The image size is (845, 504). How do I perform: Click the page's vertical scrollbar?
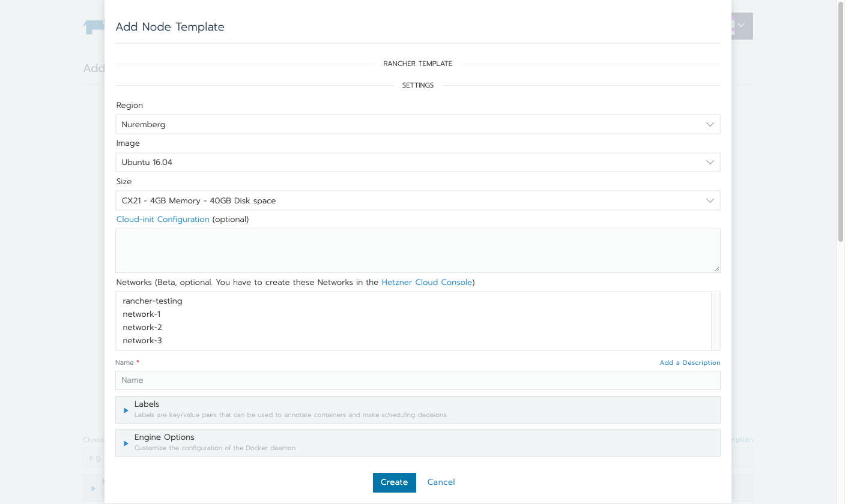840,123
